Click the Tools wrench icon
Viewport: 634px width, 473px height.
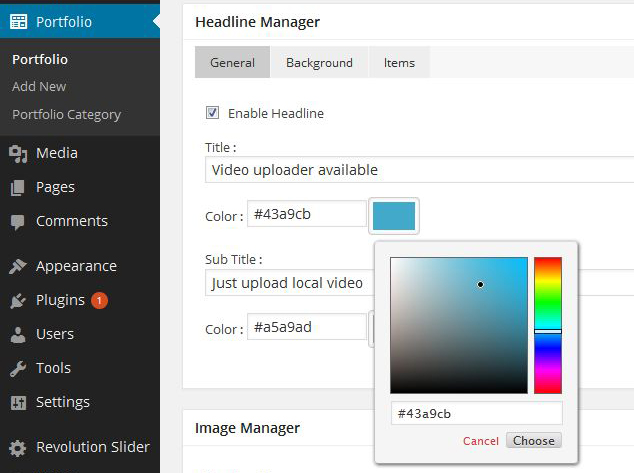click(x=18, y=369)
